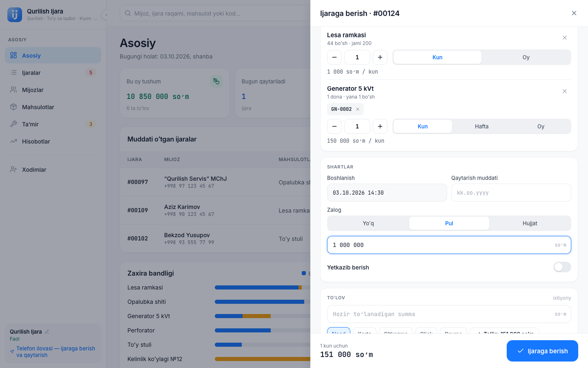This screenshot has width=588, height=368.
Task: Click the Hisobotlar trend chart icon
Action: [13, 141]
